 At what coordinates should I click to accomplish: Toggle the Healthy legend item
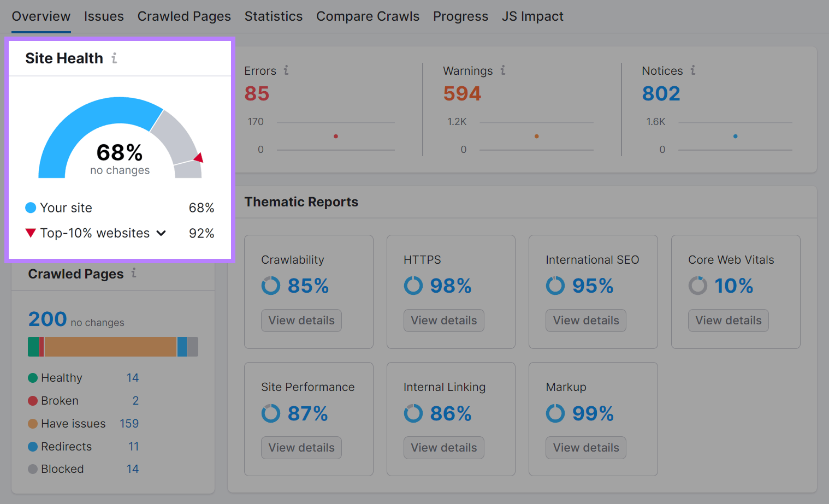55,377
